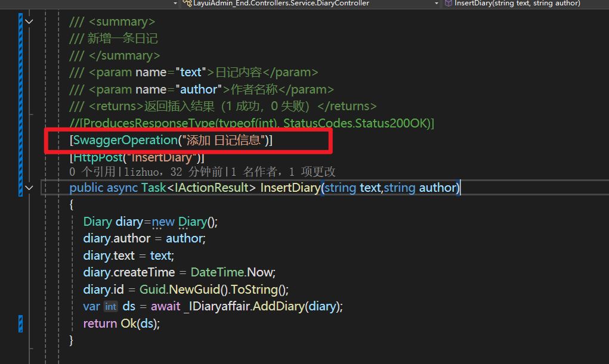Click the 'var' keyword
Image resolution: width=609 pixels, height=364 pixels.
click(91, 307)
